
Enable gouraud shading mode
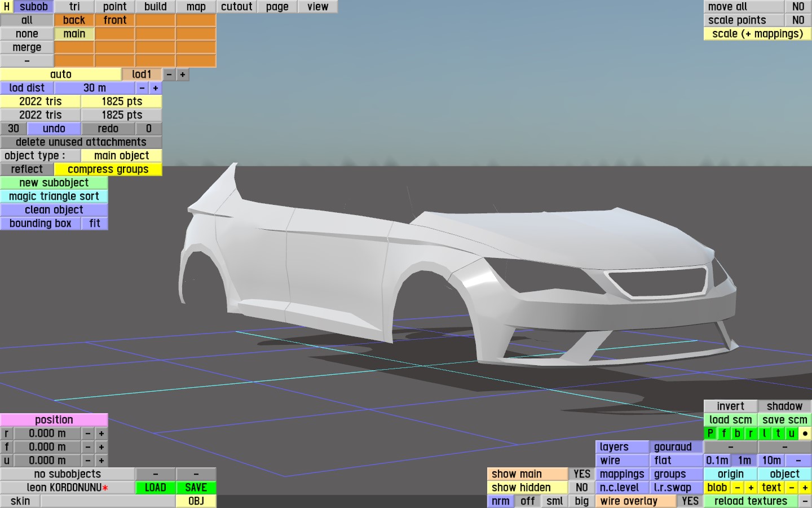coord(677,447)
